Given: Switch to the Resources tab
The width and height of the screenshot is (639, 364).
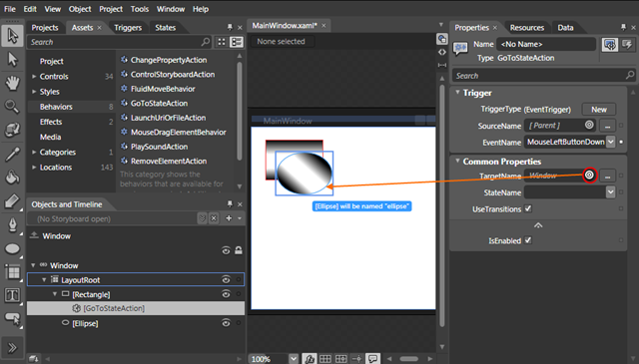Looking at the screenshot, I should click(527, 27).
